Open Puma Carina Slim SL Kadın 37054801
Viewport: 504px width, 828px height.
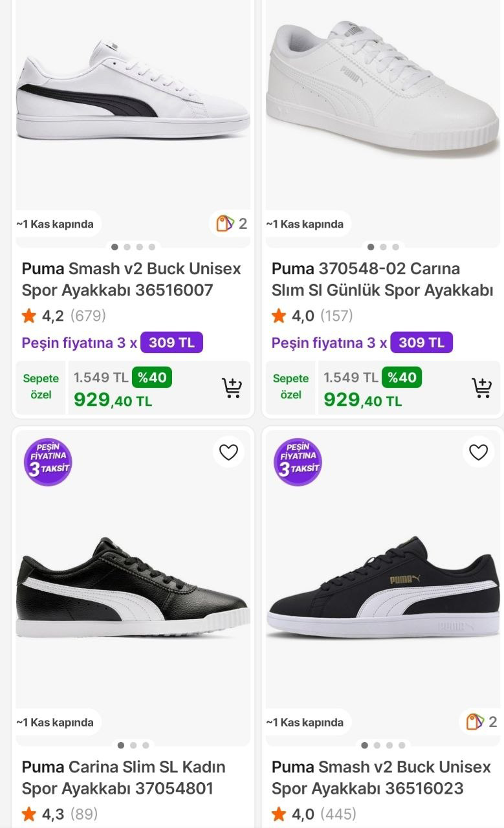[123, 778]
